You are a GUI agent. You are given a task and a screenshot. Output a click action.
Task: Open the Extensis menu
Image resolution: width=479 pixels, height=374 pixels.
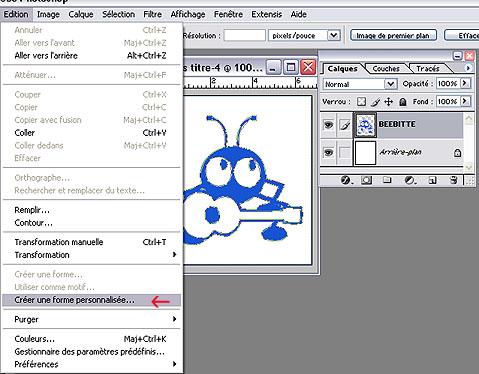pyautogui.click(x=267, y=14)
